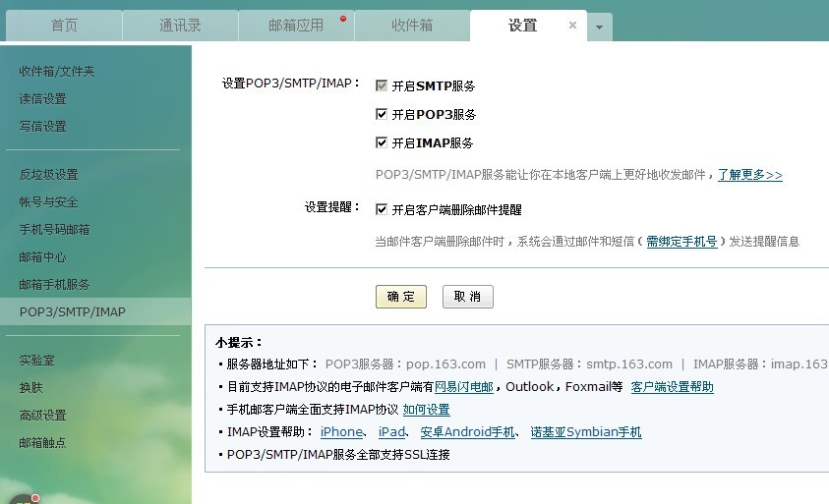This screenshot has width=829, height=504.
Task: Open 收件箱/文件夹 in the sidebar
Action: tap(57, 72)
